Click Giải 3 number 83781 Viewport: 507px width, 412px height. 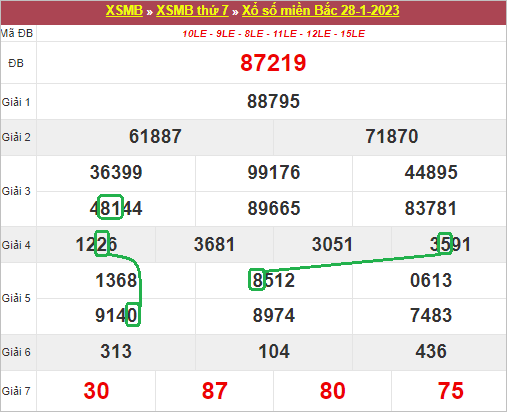431,208
